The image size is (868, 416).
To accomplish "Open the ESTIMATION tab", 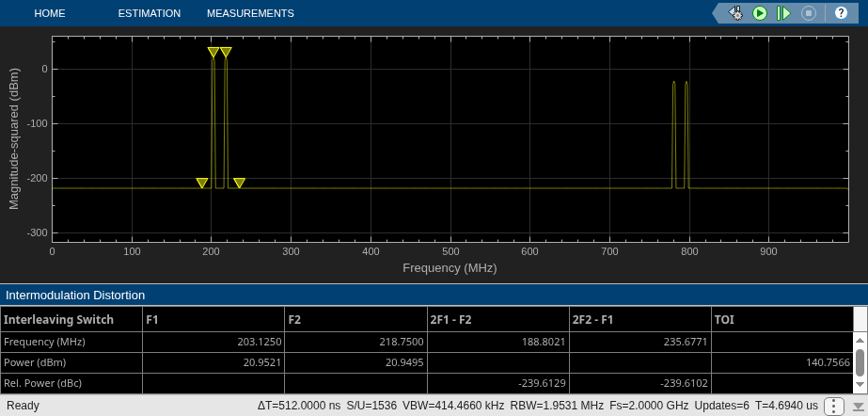I will [x=150, y=13].
